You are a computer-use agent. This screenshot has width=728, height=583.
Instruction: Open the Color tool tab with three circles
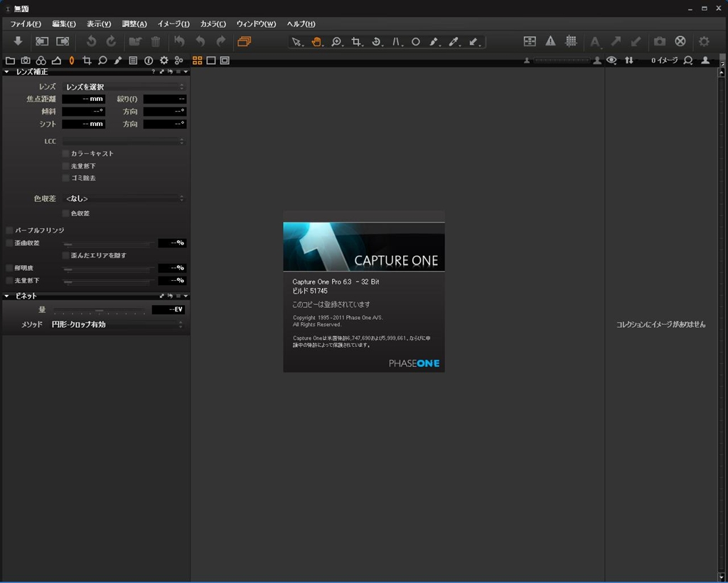pyautogui.click(x=41, y=60)
